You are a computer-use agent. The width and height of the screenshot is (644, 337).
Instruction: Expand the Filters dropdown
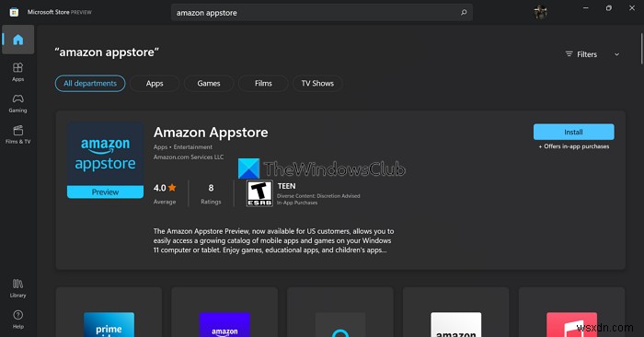[592, 54]
